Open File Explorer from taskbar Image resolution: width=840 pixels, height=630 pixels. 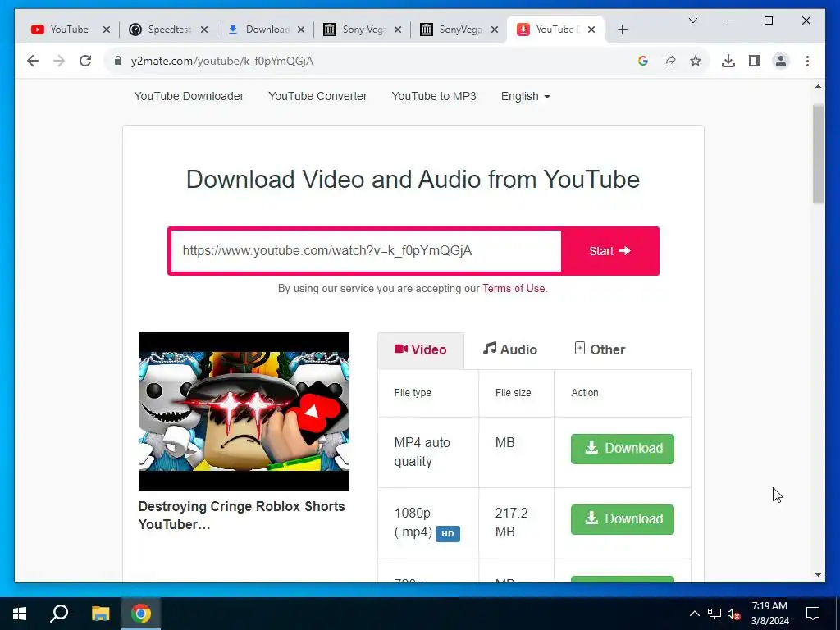click(x=100, y=614)
